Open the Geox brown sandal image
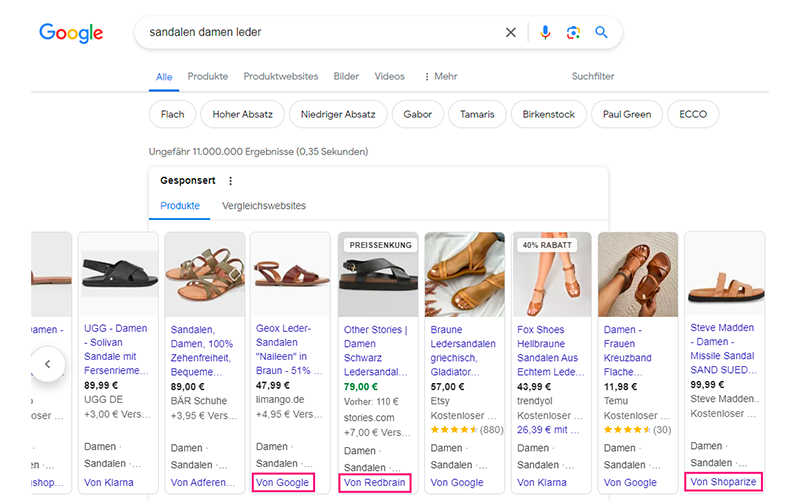The image size is (800, 500). 290,274
